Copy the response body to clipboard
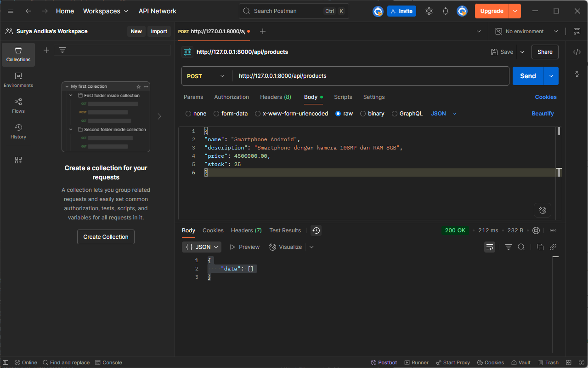Screen dimensions: 588x368 (540, 247)
